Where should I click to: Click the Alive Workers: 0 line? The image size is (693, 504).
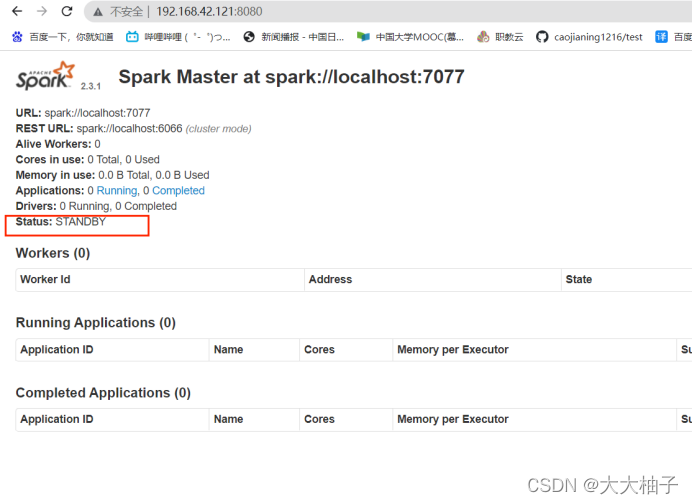click(58, 144)
